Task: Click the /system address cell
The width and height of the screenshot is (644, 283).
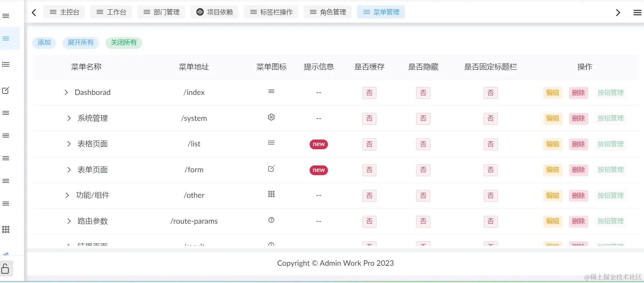Action: point(194,118)
